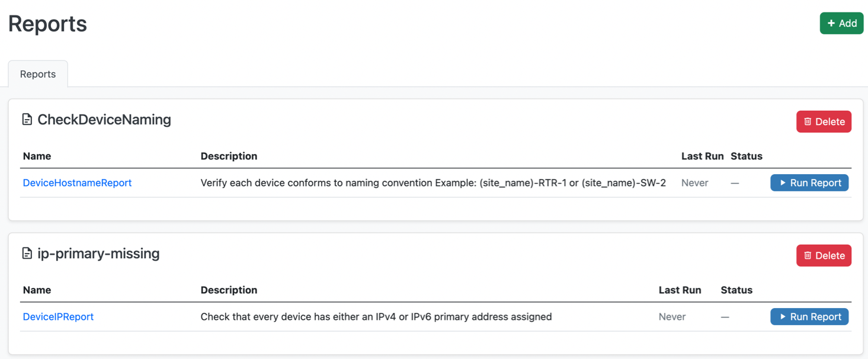Click the document icon beside CheckDeviceNaming heading
Image resolution: width=868 pixels, height=359 pixels.
27,119
